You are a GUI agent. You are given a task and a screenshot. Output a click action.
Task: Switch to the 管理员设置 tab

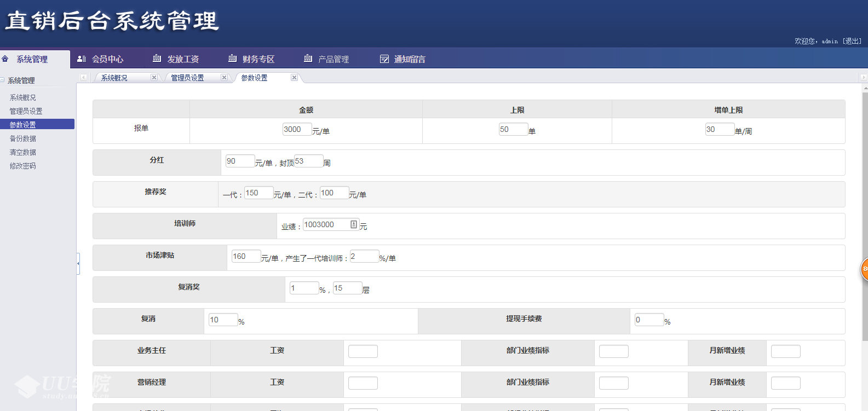(x=187, y=78)
